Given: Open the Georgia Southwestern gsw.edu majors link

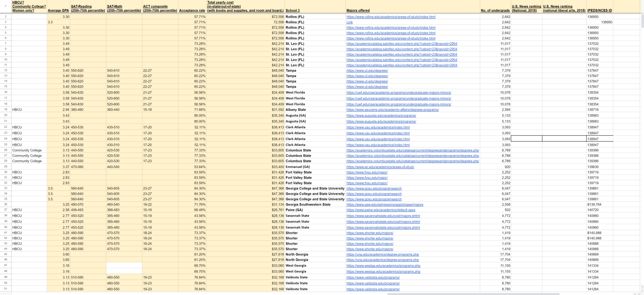Looking at the screenshot, I should (x=385, y=205).
